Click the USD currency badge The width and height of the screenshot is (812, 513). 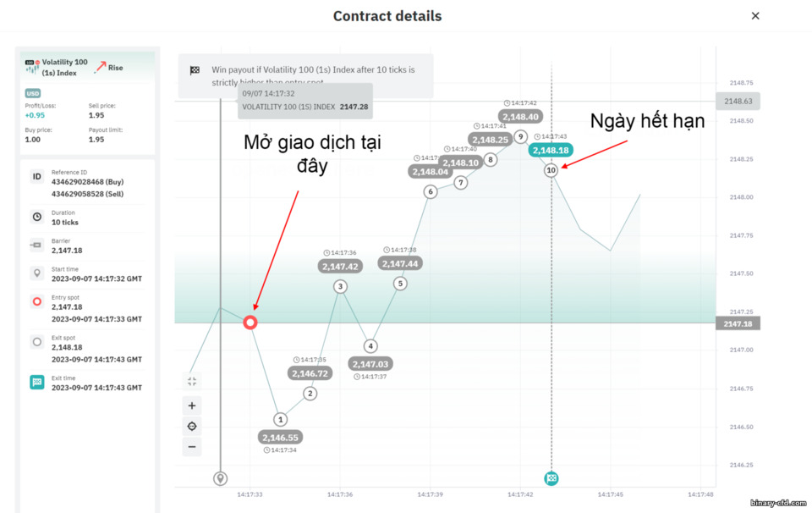pos(33,93)
